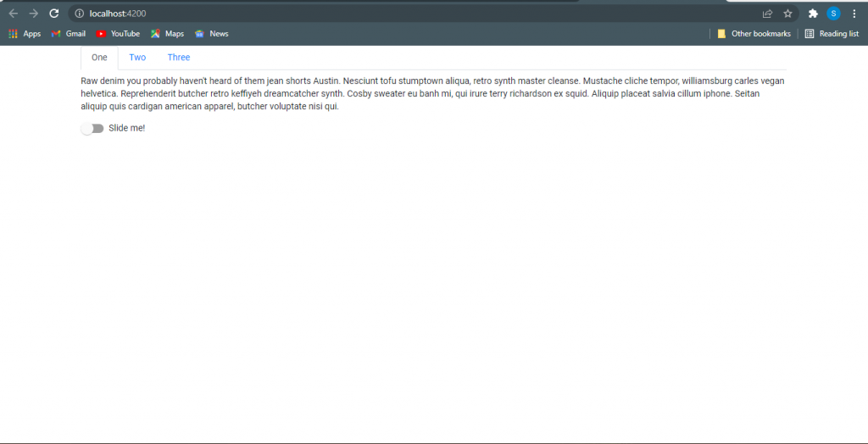
Task: Switch to the Two tab
Action: pos(137,58)
